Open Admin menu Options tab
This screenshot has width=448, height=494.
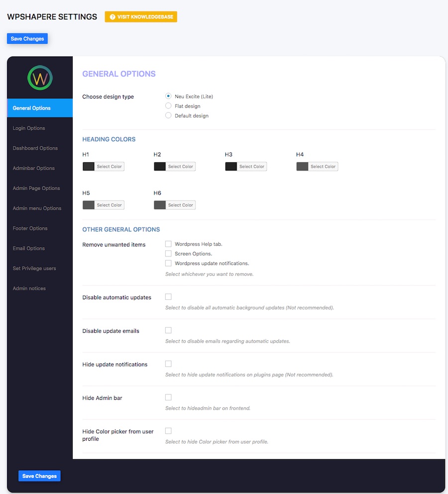click(x=40, y=208)
